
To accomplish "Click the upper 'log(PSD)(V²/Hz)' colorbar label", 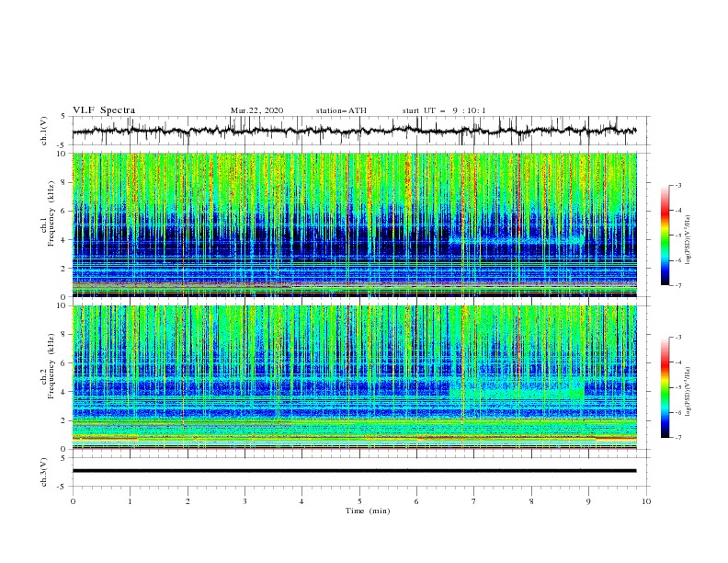I will [x=688, y=240].
